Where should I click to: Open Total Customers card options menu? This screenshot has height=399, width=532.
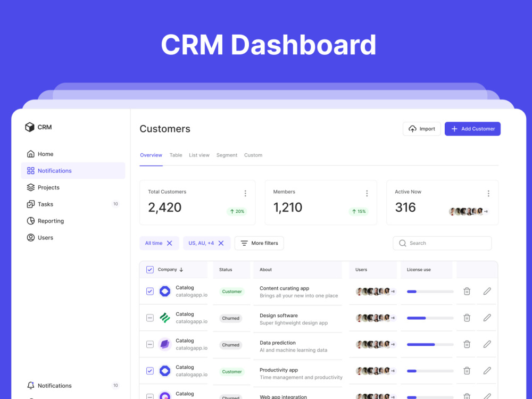(245, 194)
